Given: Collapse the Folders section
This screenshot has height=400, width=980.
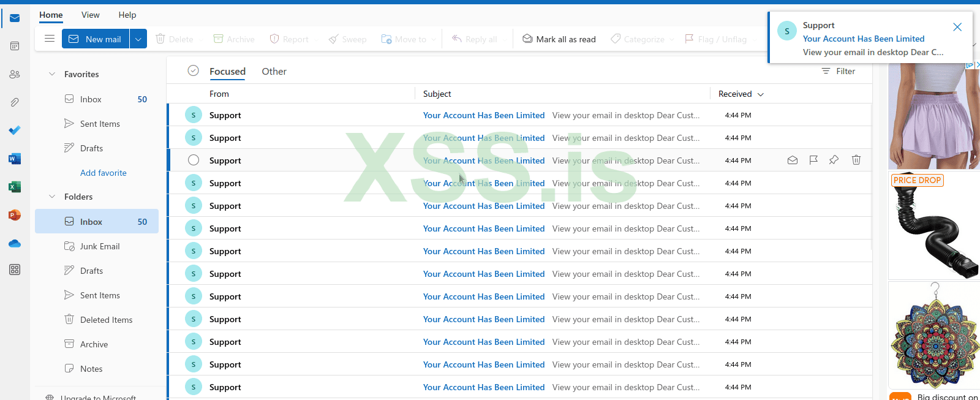Looking at the screenshot, I should [52, 197].
